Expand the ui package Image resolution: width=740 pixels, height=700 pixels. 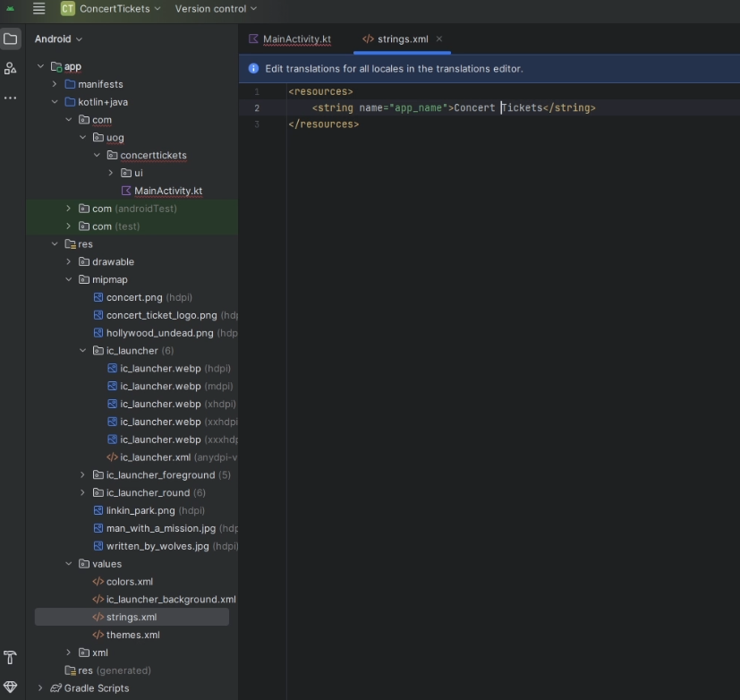(111, 173)
